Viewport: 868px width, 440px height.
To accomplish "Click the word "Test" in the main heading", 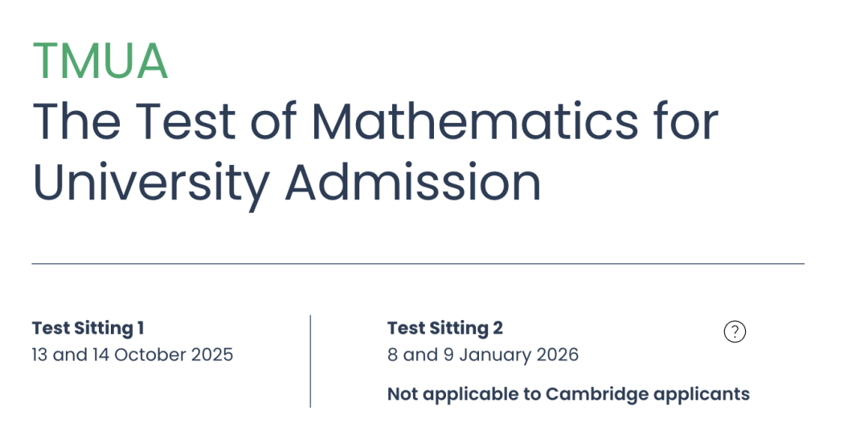I will tap(186, 121).
